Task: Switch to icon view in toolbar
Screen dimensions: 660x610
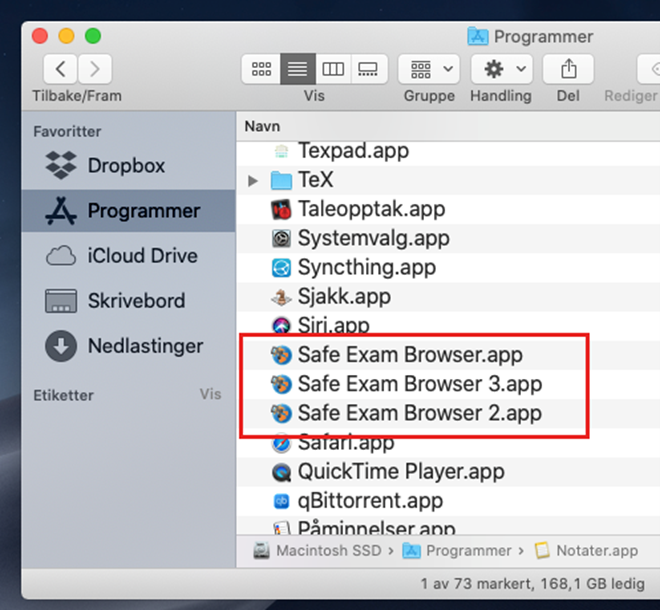Action: 262,69
